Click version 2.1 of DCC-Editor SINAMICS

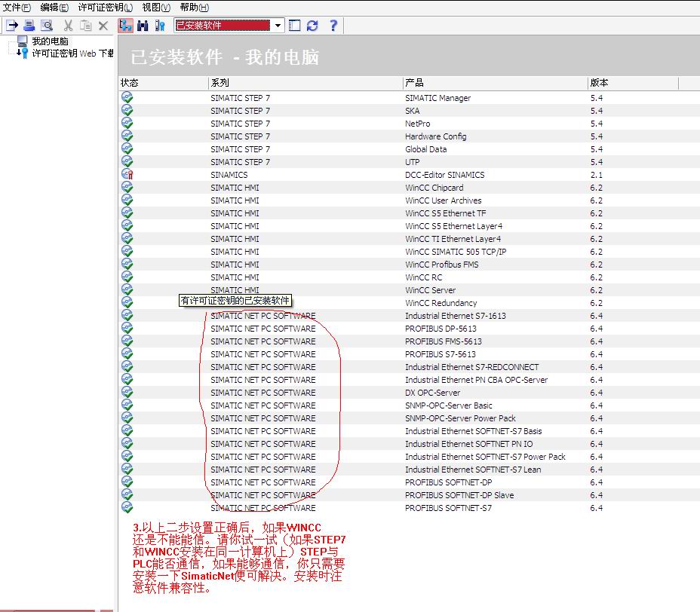point(596,175)
